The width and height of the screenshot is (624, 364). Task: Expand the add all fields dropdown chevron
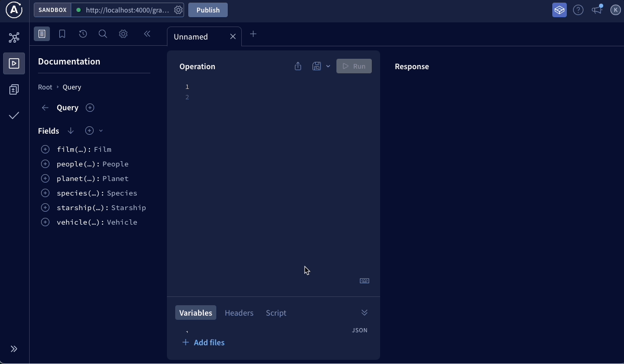(101, 131)
